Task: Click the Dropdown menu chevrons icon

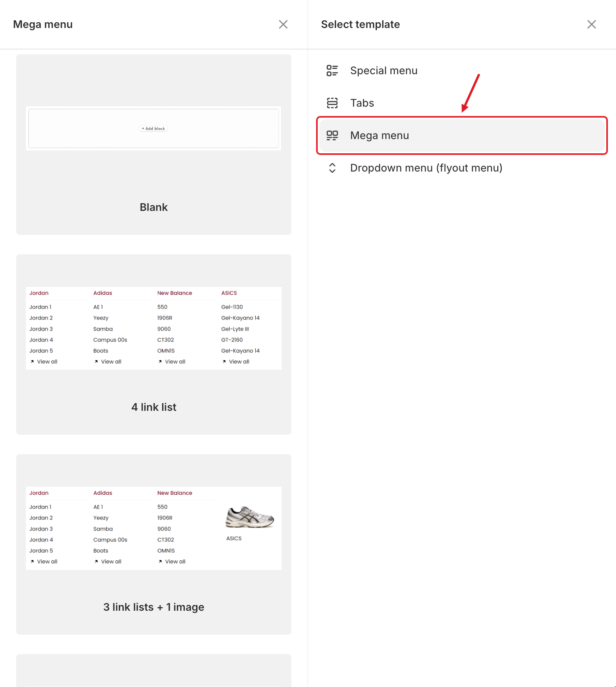Action: tap(332, 168)
